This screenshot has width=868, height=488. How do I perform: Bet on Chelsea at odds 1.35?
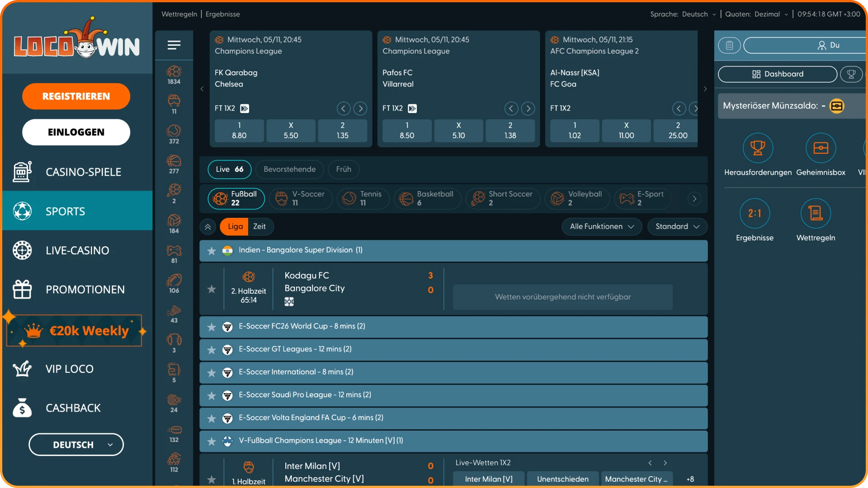click(x=343, y=131)
